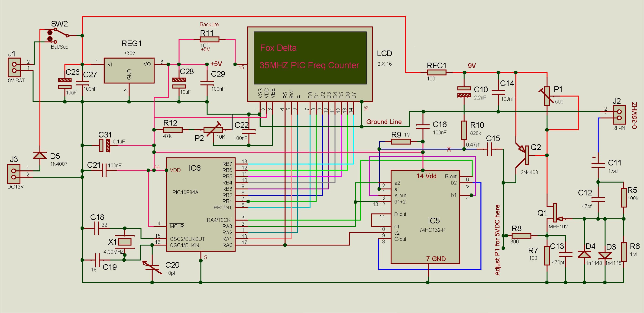This screenshot has width=644, height=313.
Task: Click the '9V' rail label near RFC1
Action: click(x=472, y=66)
